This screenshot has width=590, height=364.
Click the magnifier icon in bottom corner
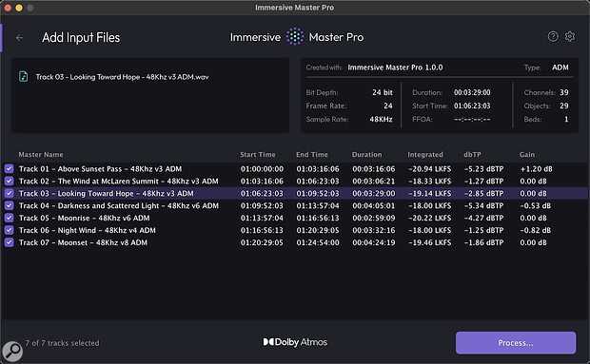pos(12,351)
